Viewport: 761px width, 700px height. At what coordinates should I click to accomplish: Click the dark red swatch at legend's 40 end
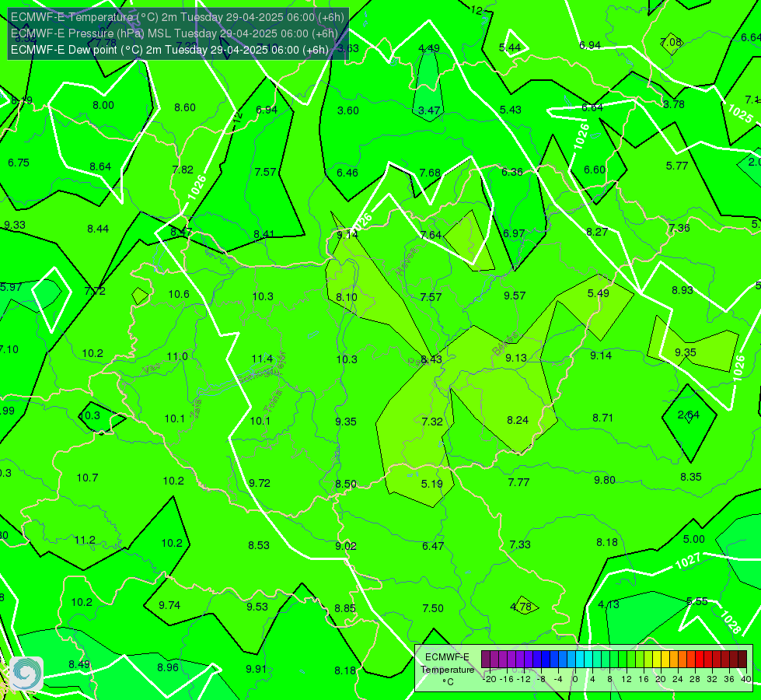coord(742,660)
